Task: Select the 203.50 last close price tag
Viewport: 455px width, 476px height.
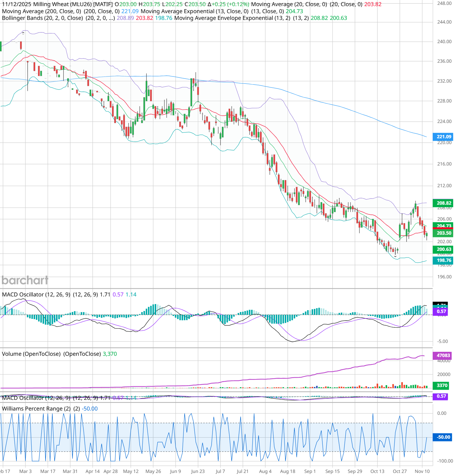Action: tap(443, 233)
